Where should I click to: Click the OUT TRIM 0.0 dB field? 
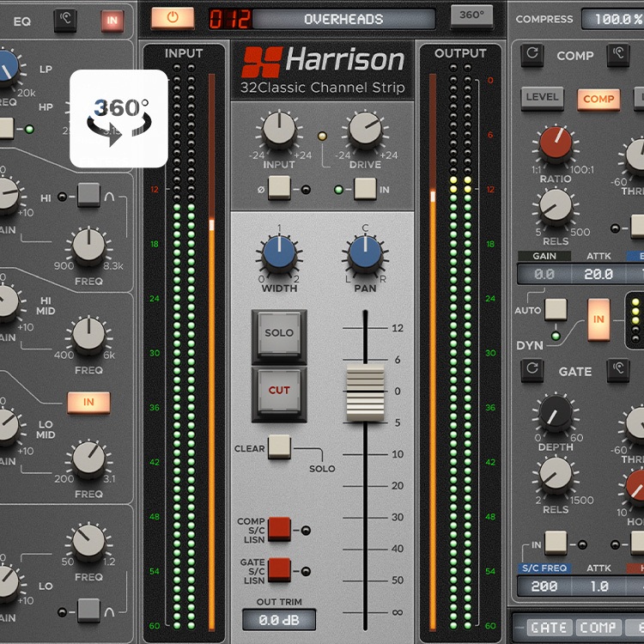(279, 620)
